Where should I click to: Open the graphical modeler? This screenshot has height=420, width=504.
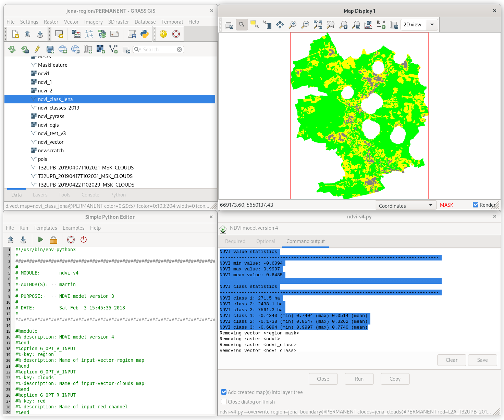pos(102,34)
